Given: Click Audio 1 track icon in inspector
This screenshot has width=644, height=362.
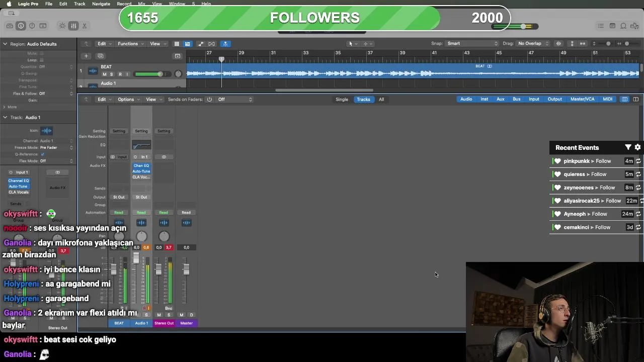Looking at the screenshot, I should [x=46, y=131].
